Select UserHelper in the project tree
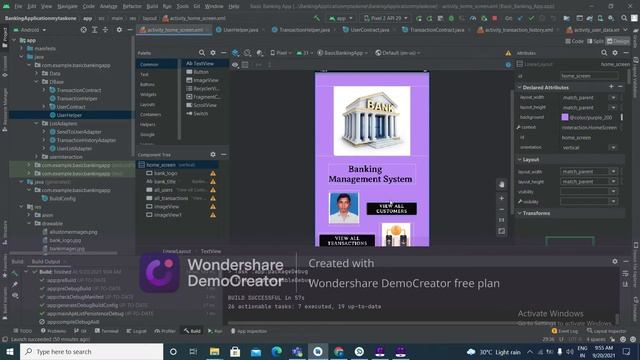 [69, 115]
